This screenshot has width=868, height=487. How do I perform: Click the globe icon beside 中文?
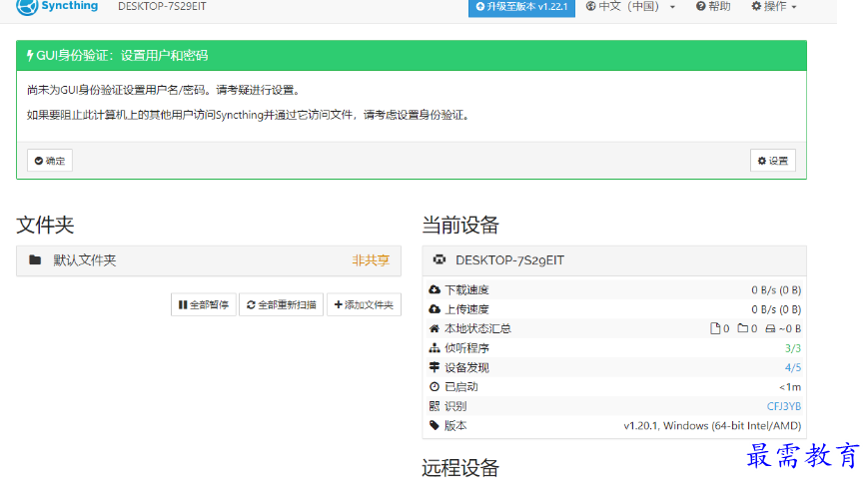pos(590,6)
